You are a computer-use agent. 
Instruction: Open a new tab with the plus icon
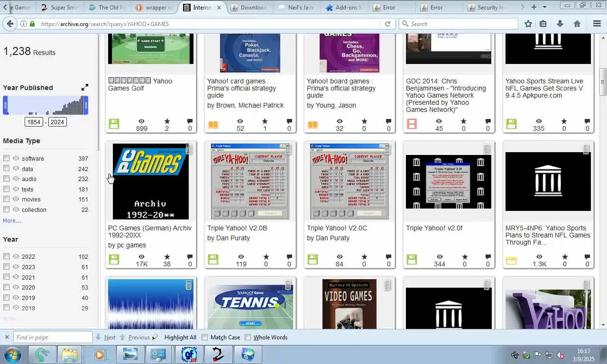click(534, 7)
